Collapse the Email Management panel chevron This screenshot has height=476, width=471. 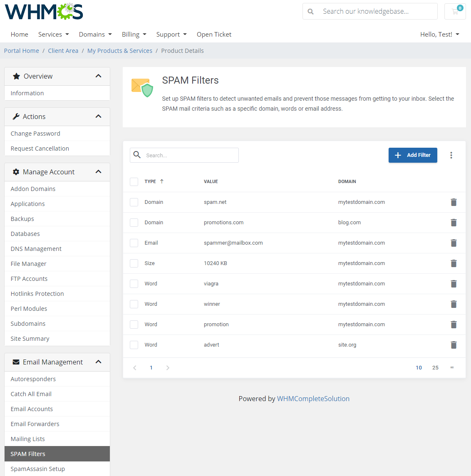(x=98, y=362)
